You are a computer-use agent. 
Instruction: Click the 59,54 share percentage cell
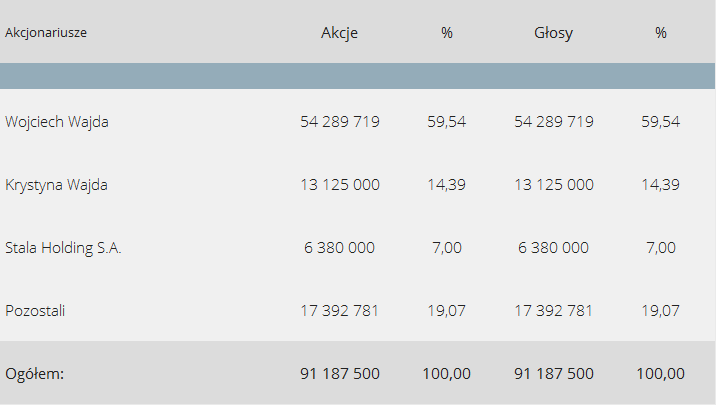tap(447, 122)
